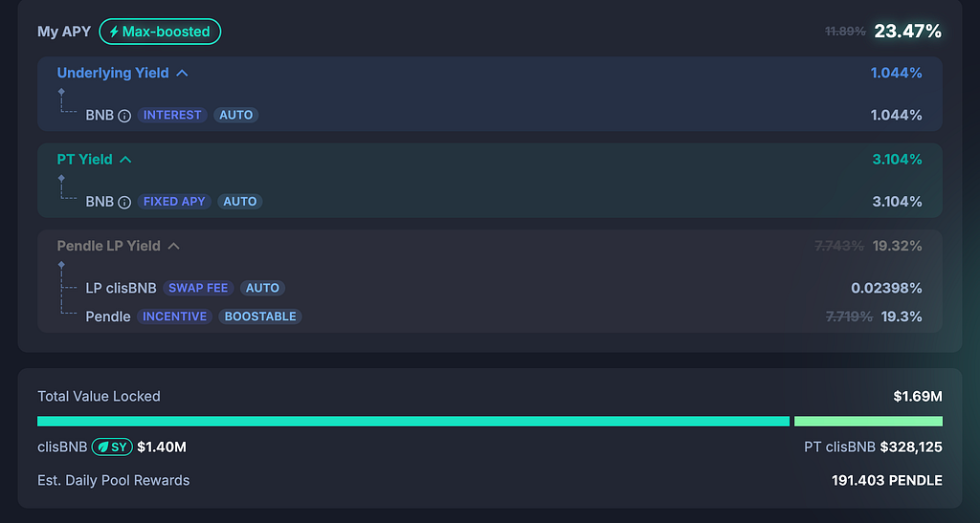The width and height of the screenshot is (980, 523).
Task: Click the lightning bolt icon in Max-boosted badge
Action: 114,32
